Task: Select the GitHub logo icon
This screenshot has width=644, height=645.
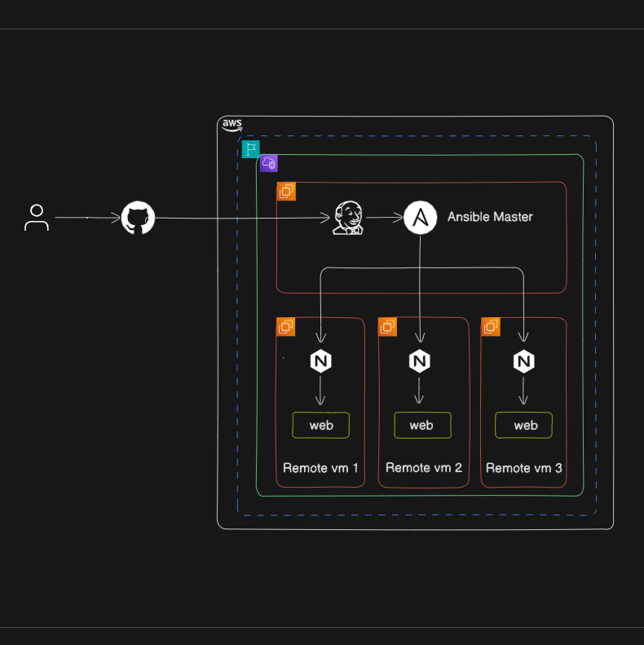Action: coord(139,218)
